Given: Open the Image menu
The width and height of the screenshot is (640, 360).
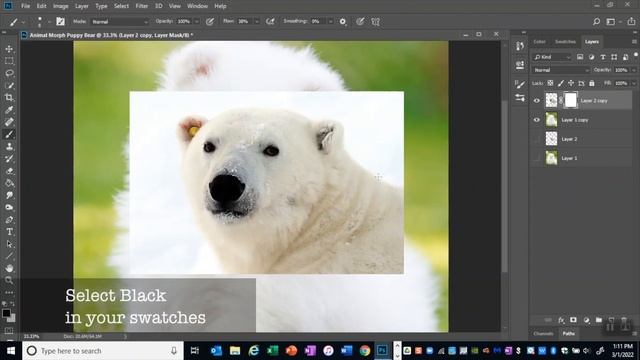Looking at the screenshot, I should click(x=60, y=6).
